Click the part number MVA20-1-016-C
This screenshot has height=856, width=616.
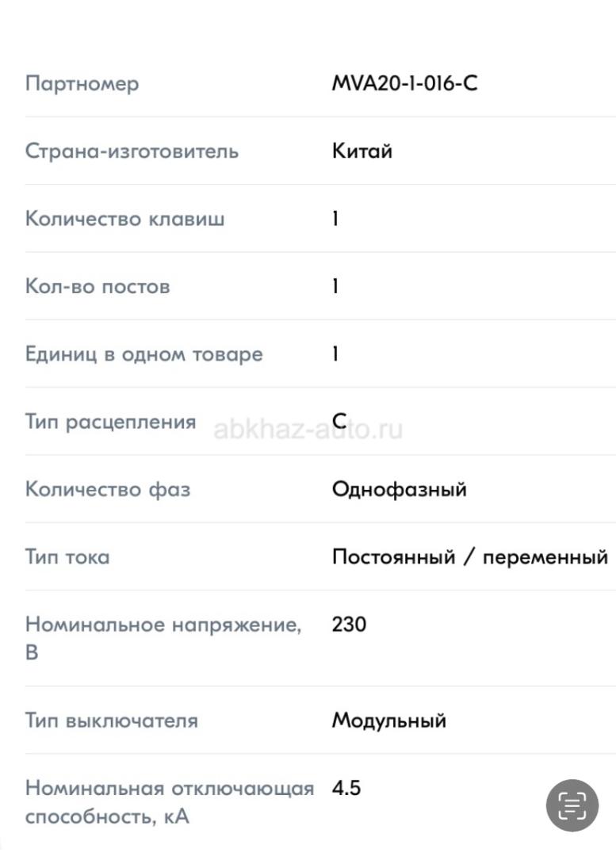coord(404,83)
